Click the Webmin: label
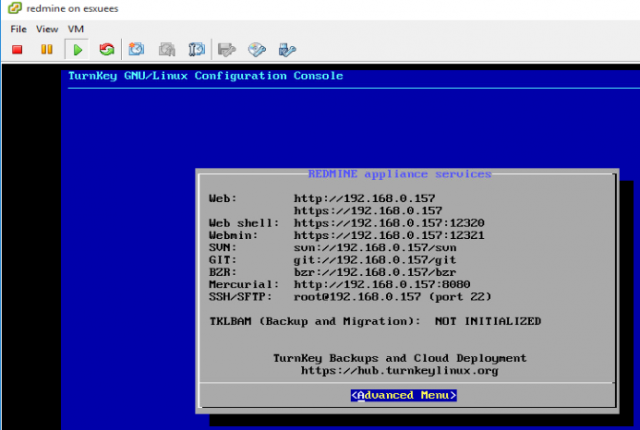The image size is (640, 430). [233, 235]
